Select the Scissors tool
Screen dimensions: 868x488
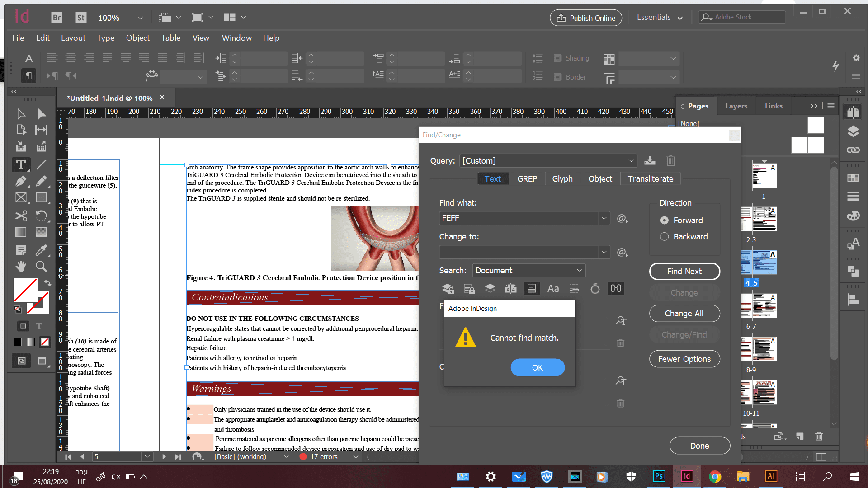21,216
